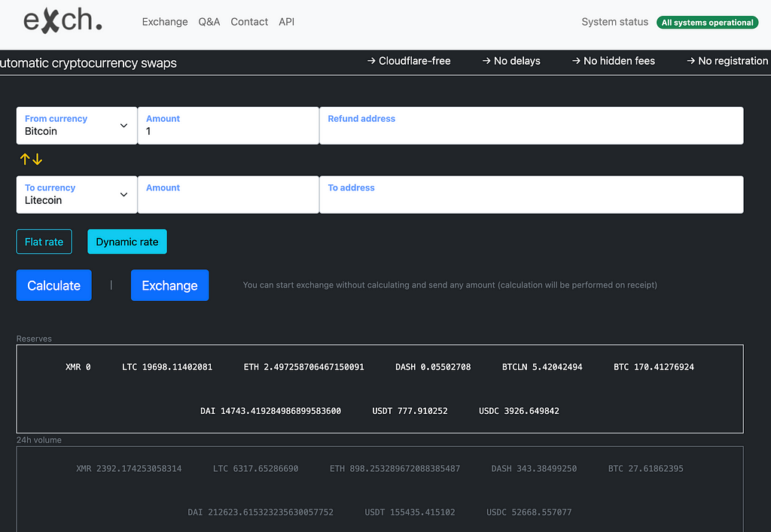Open the Q&A page
This screenshot has width=771, height=532.
coord(209,22)
